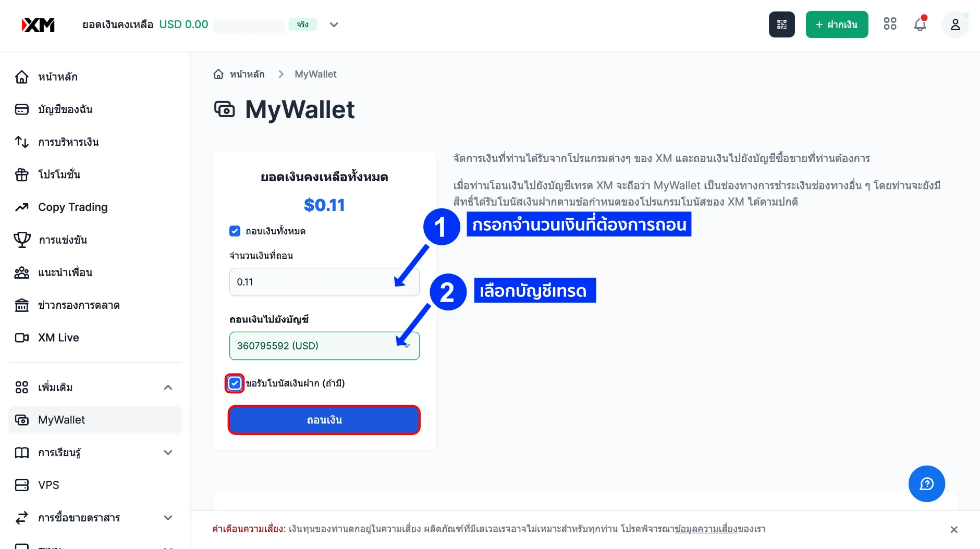Click the withdrawal amount input field
This screenshot has width=980, height=549.
tap(324, 282)
